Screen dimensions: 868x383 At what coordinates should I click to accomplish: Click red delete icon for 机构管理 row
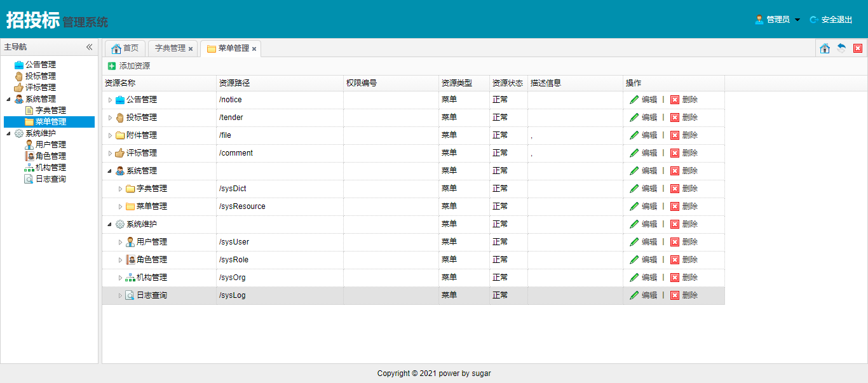pos(675,278)
